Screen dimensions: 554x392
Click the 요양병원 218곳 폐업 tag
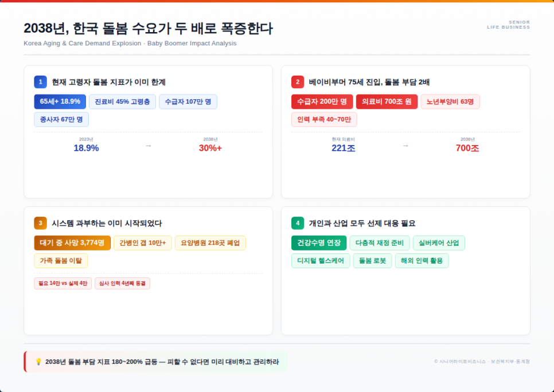pyautogui.click(x=210, y=243)
